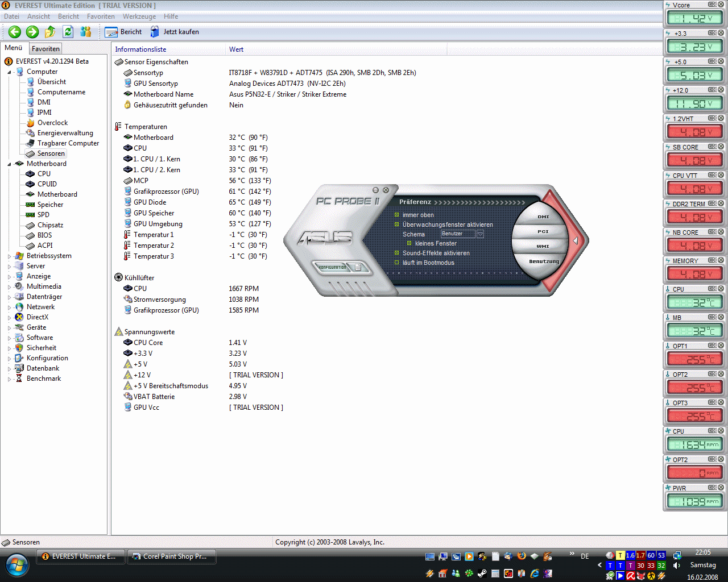The width and height of the screenshot is (728, 582).
Task: Click the Informationsliste column header
Action: point(168,49)
